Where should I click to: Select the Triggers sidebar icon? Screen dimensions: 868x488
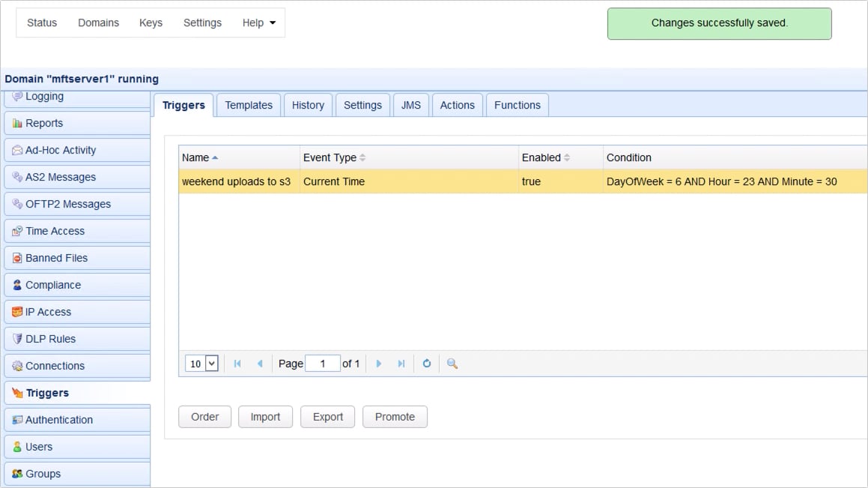click(x=17, y=393)
